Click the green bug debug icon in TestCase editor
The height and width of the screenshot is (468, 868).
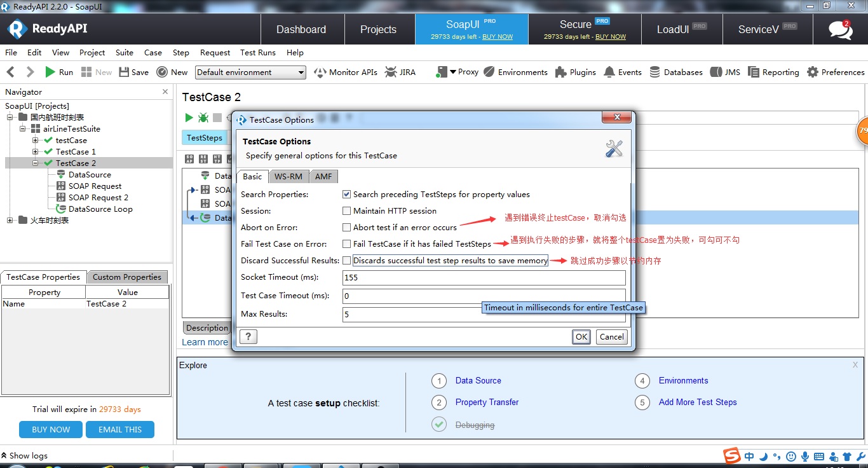coord(203,118)
